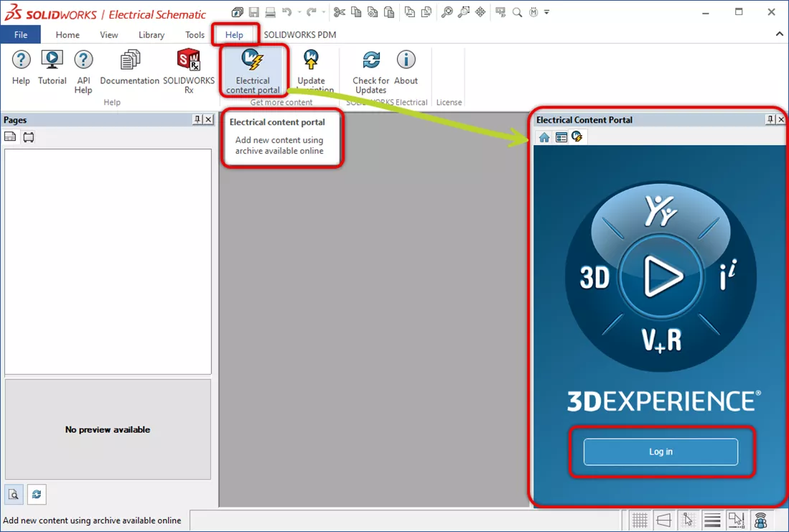Save the project using the quick access toolbar
This screenshot has width=789, height=532.
pos(254,12)
